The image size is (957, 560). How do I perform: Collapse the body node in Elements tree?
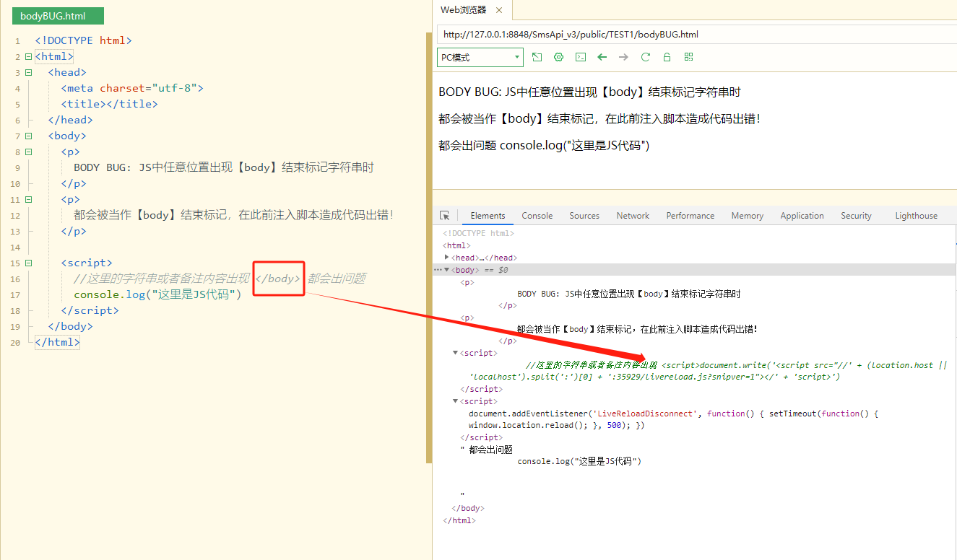click(x=447, y=270)
